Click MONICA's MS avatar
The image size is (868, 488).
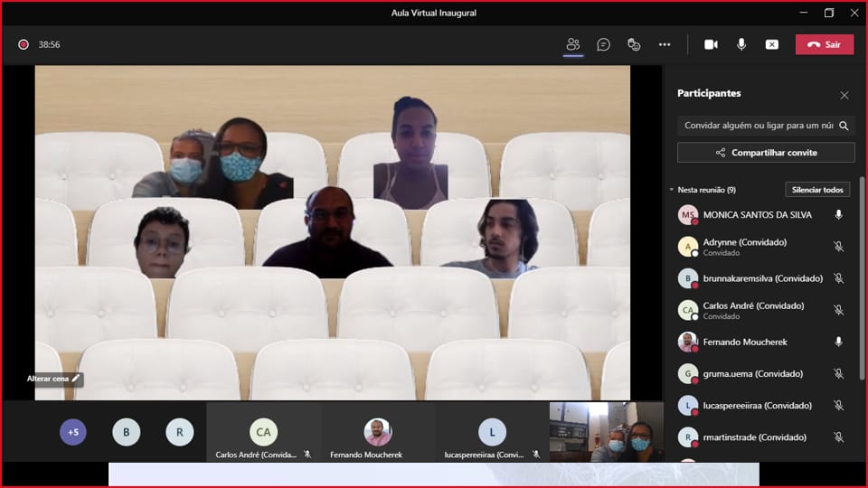(x=687, y=215)
